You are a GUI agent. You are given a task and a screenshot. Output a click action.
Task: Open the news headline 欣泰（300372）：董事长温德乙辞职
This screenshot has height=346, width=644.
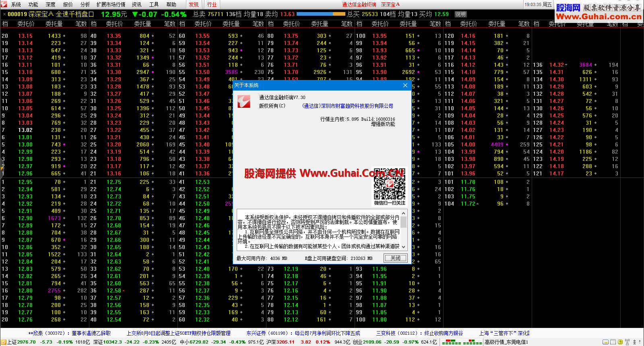click(69, 333)
